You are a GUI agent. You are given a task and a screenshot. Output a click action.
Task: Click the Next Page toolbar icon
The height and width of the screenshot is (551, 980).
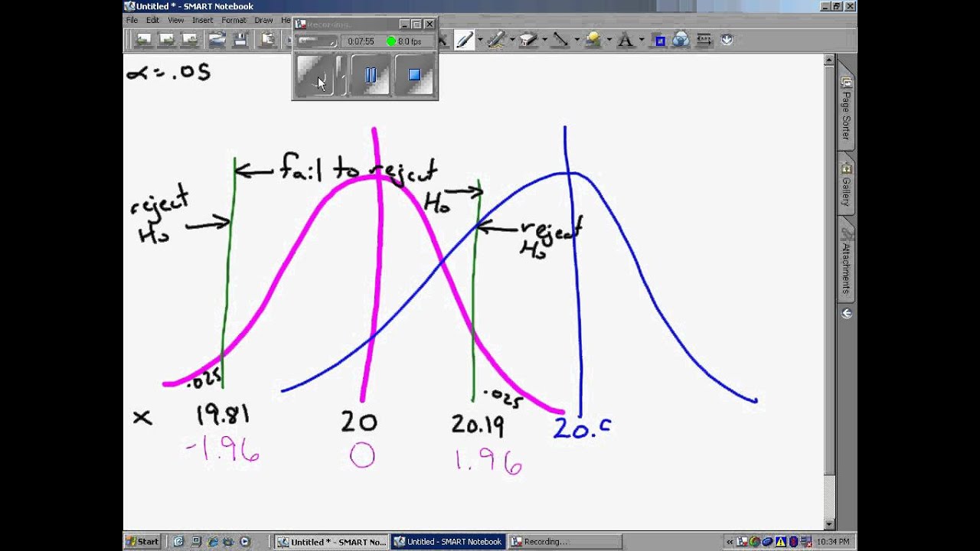166,40
